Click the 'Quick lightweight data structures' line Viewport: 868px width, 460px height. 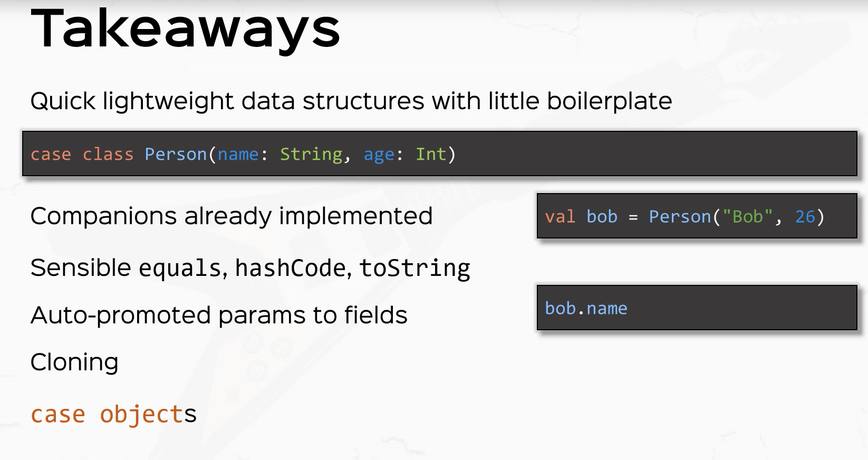[x=351, y=101]
